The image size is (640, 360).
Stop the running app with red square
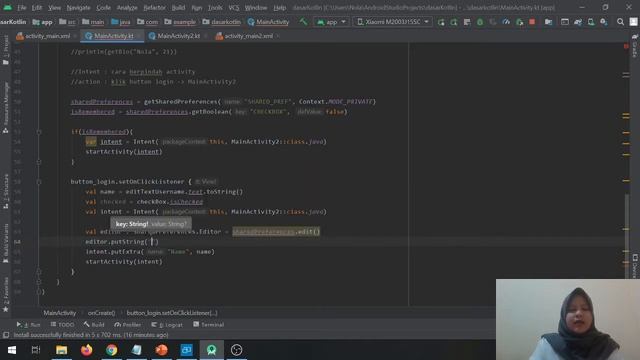(532, 22)
